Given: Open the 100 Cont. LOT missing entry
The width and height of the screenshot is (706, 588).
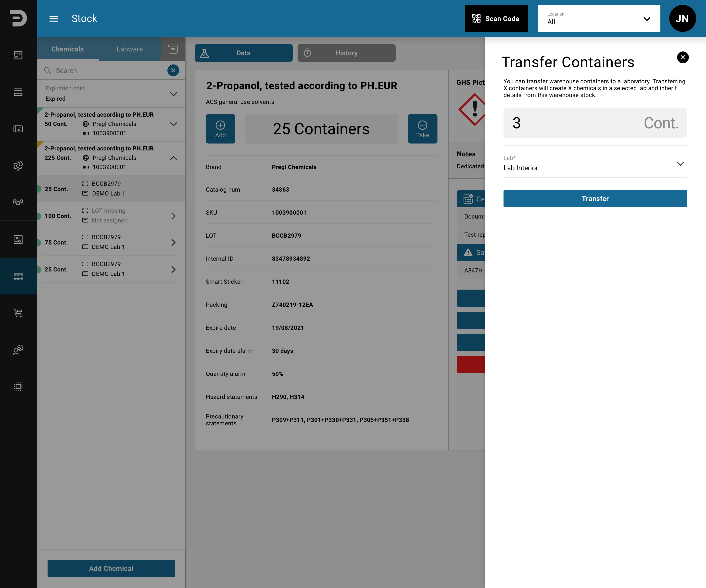Looking at the screenshot, I should pos(111,216).
